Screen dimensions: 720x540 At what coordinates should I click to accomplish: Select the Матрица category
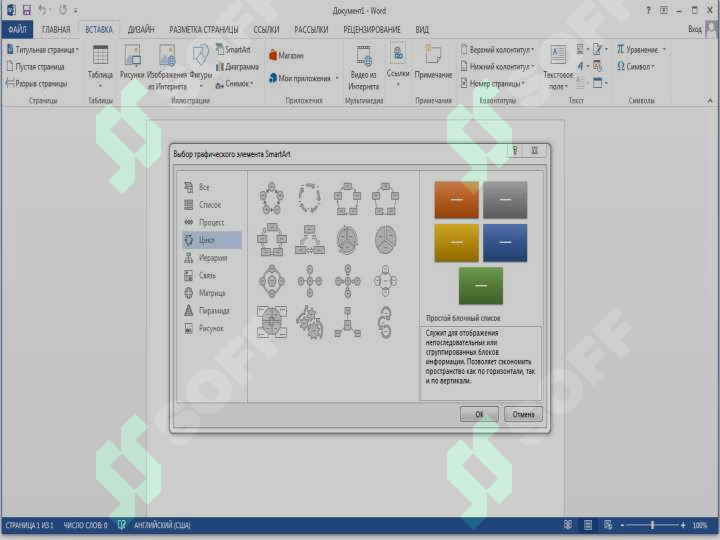pos(212,293)
